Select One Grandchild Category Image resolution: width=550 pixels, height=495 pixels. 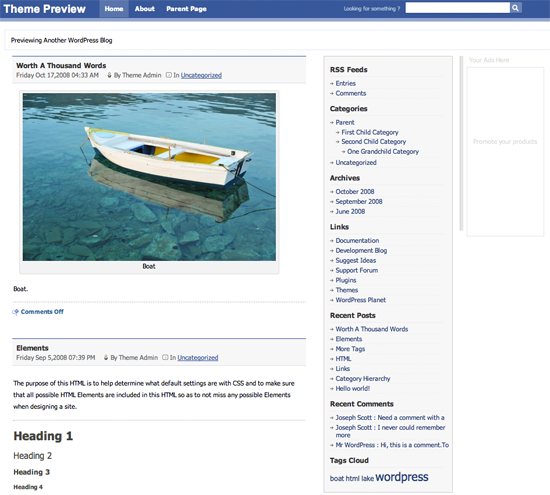point(383,152)
